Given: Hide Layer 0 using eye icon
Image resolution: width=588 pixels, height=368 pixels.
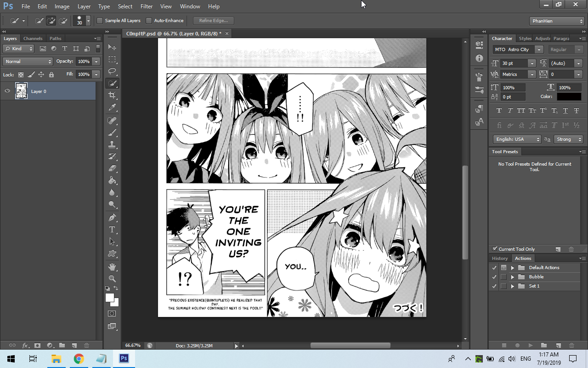Looking at the screenshot, I should [x=7, y=91].
